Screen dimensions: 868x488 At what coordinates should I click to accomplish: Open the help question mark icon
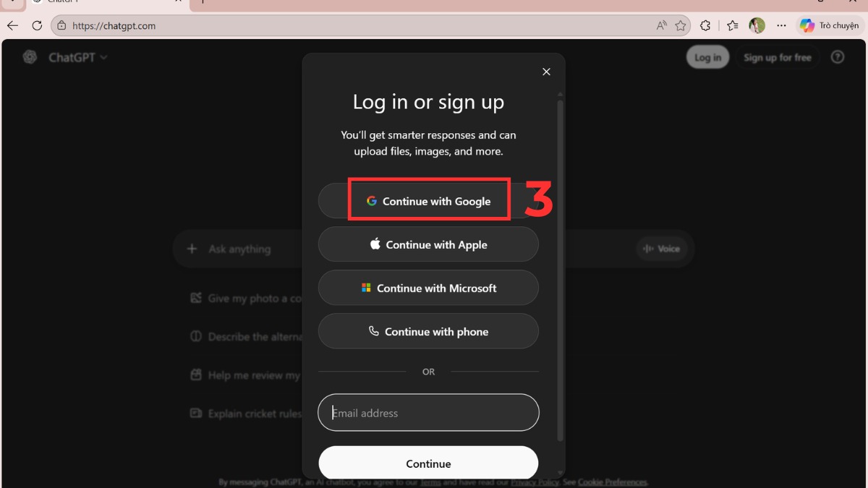[x=838, y=57]
